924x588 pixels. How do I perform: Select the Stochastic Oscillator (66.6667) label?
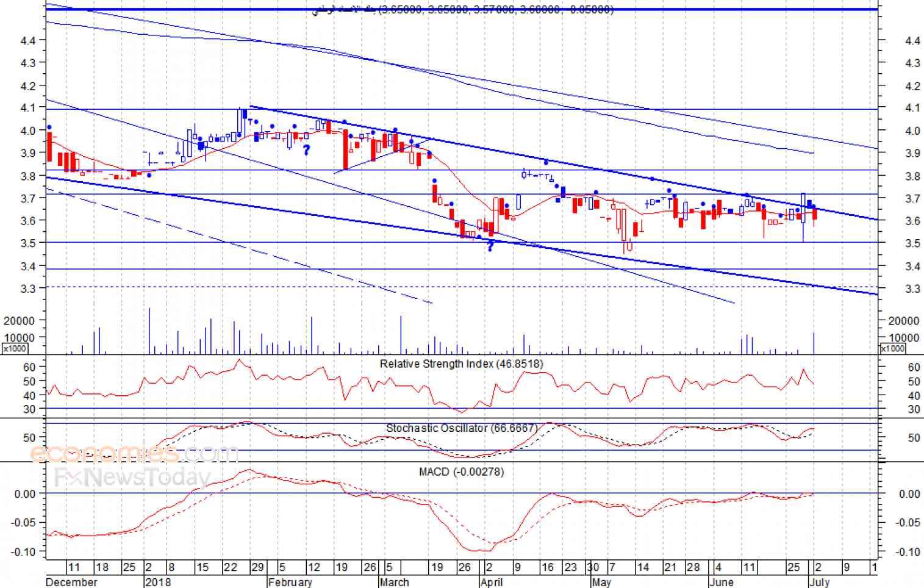[462, 428]
